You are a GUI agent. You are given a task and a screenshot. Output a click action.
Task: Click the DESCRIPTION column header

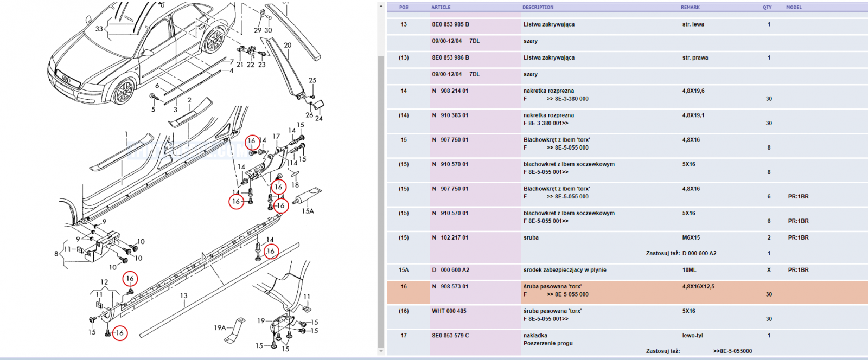pyautogui.click(x=538, y=7)
